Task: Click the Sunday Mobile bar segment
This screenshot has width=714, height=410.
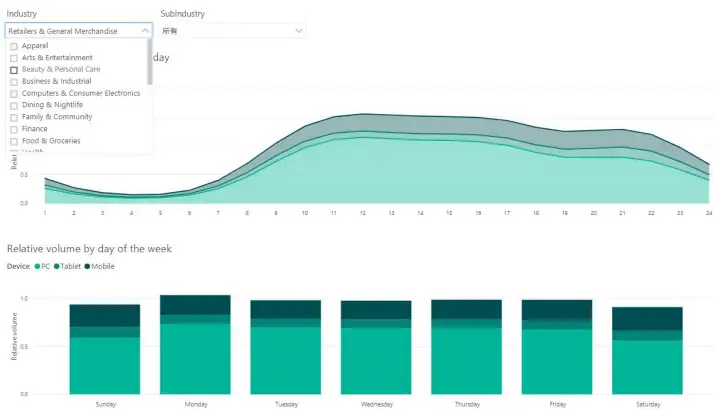Action: point(105,315)
